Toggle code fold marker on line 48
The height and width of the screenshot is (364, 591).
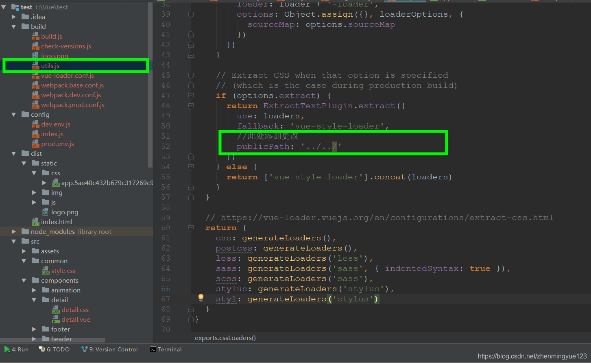191,106
